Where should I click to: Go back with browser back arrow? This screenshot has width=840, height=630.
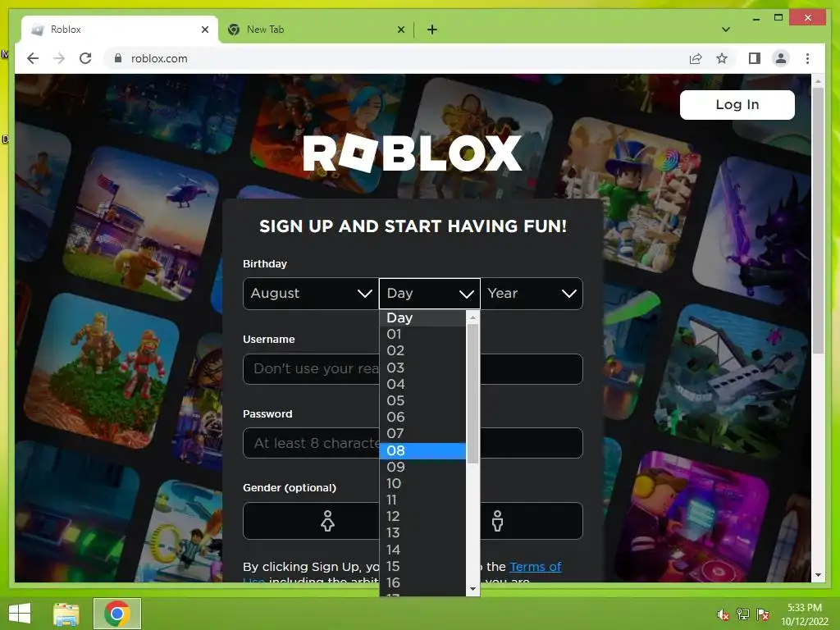(33, 58)
